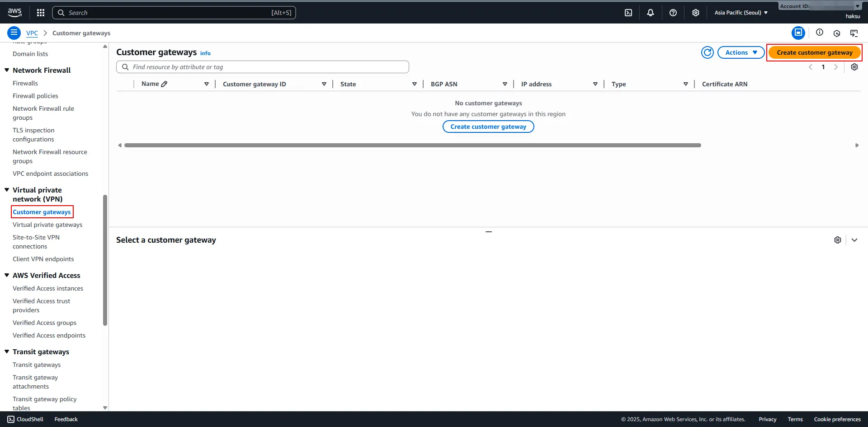This screenshot has height=427, width=868.
Task: Sort by Customer gateway ID column arrow
Action: (324, 84)
